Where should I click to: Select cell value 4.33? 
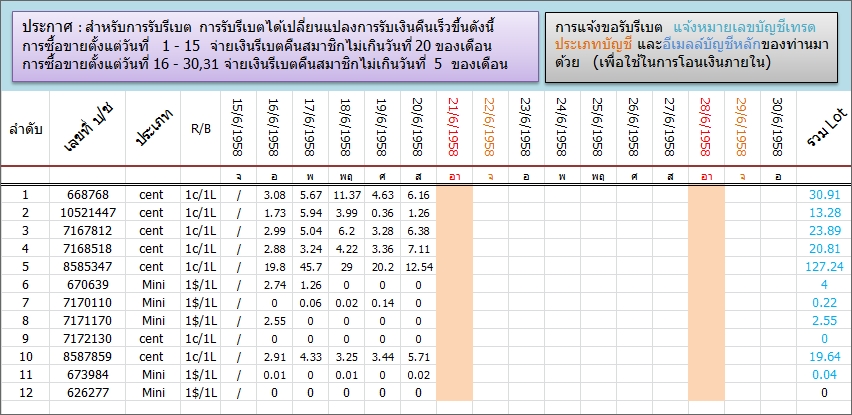[x=310, y=356]
